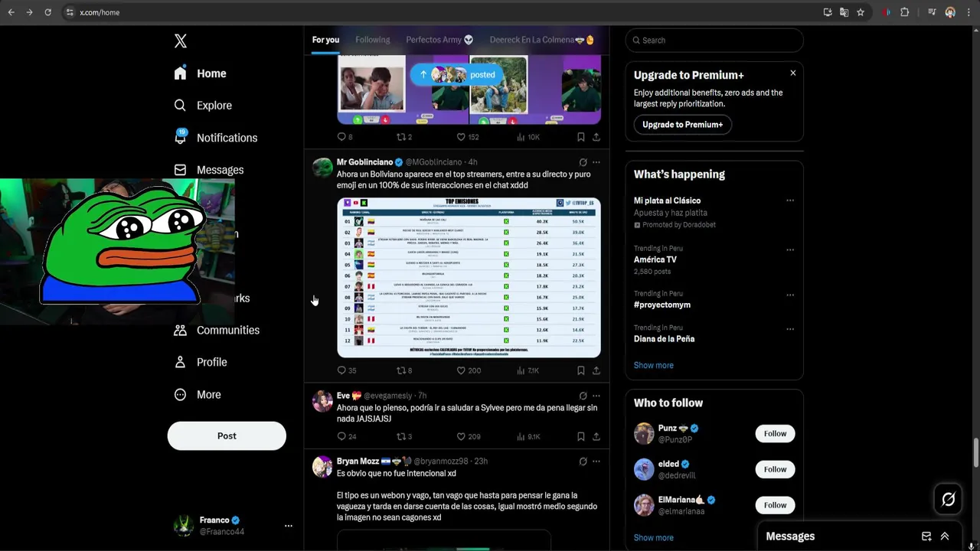Click Grok icon on Mr Goblinciano post
Screen dimensions: 980x551
pyautogui.click(x=583, y=162)
